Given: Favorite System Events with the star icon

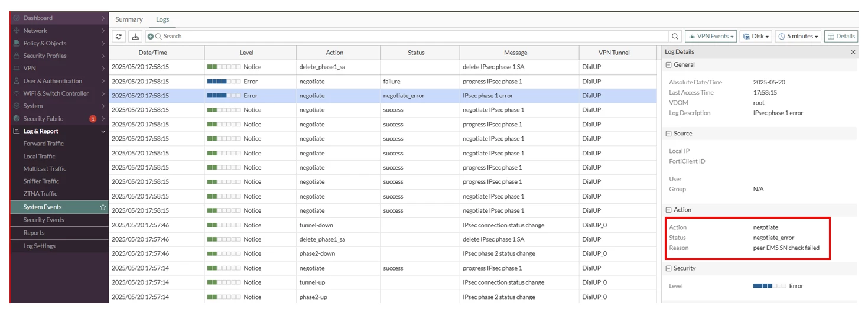Looking at the screenshot, I should [103, 207].
